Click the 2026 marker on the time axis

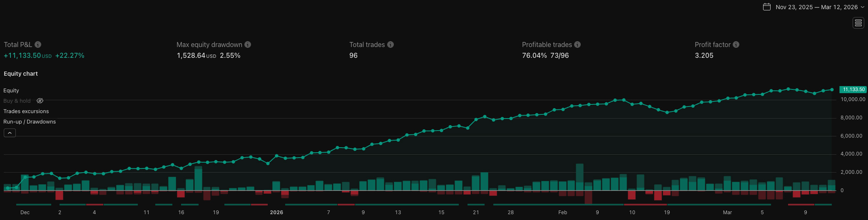click(276, 212)
